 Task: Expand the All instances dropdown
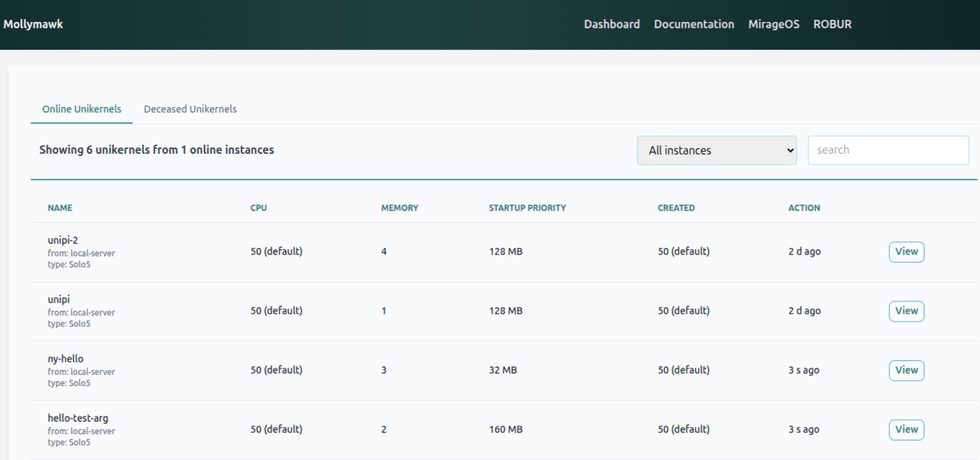coord(717,150)
